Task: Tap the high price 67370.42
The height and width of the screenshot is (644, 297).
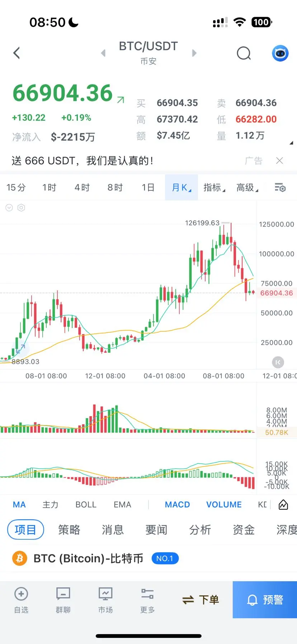Action: click(x=177, y=119)
